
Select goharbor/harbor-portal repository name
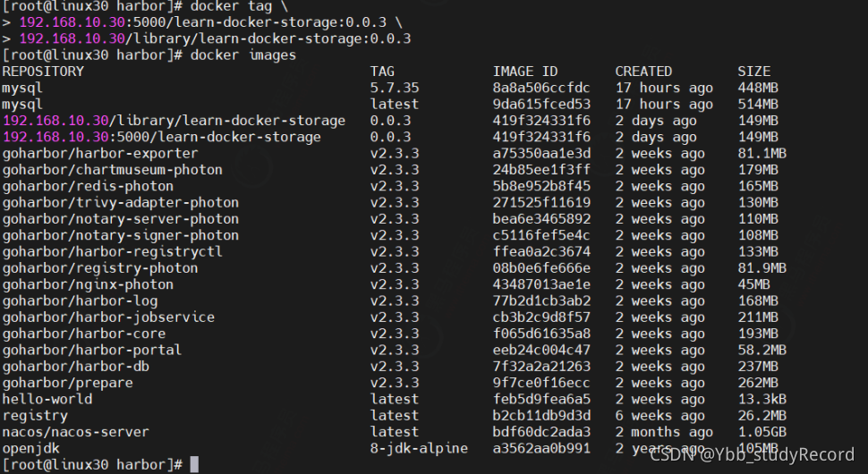coord(92,350)
